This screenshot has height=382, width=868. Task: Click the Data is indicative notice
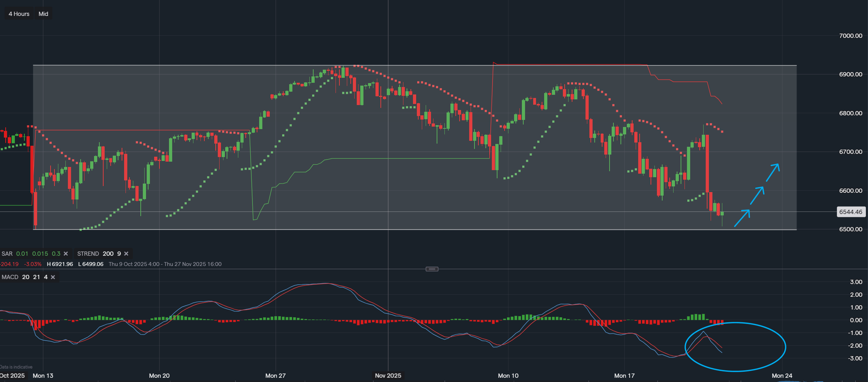tap(16, 367)
